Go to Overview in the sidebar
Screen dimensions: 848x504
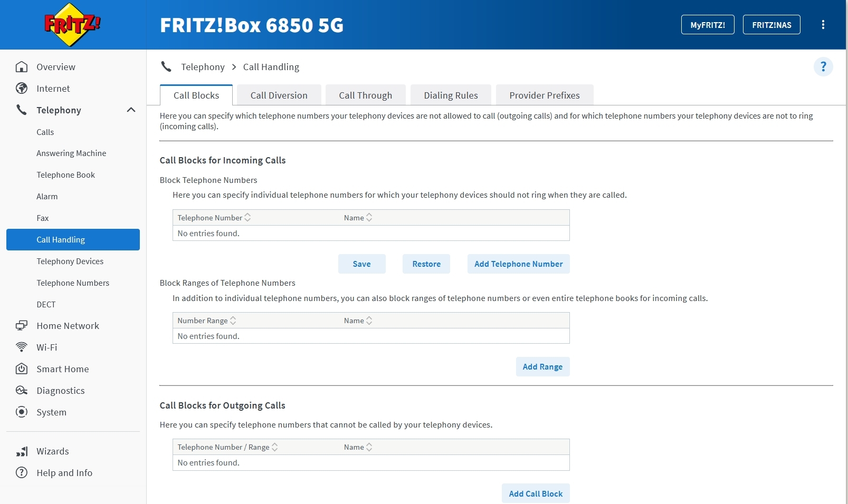(56, 67)
